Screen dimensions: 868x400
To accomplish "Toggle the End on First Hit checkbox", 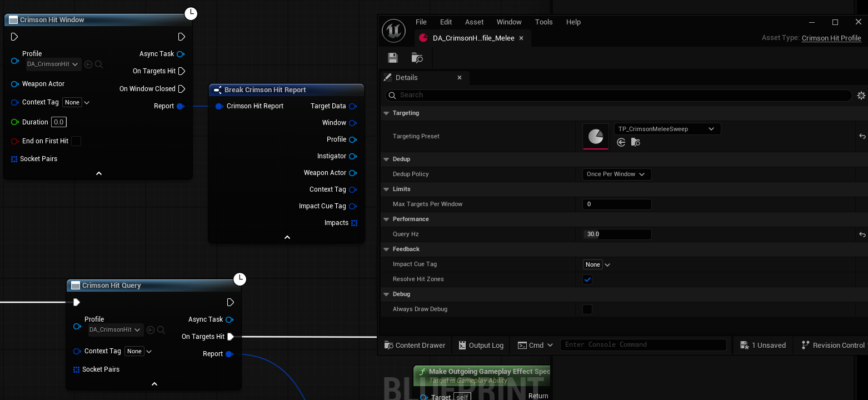I will pyautogui.click(x=76, y=141).
